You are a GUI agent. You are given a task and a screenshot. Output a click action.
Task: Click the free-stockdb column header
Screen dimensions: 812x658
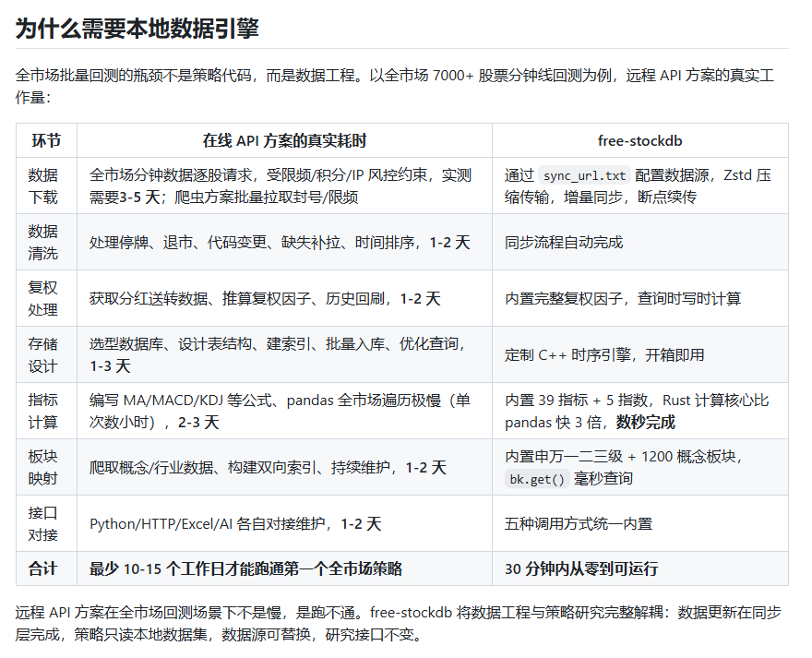click(x=640, y=140)
